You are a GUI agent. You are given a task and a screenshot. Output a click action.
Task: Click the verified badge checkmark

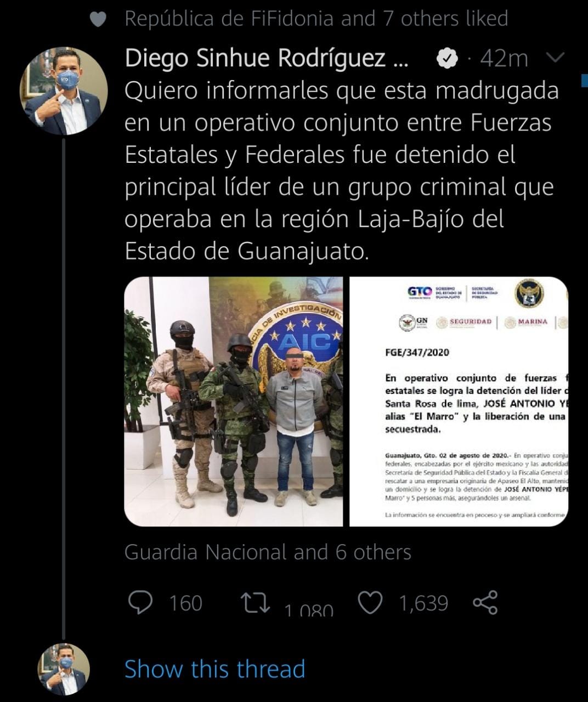(448, 58)
